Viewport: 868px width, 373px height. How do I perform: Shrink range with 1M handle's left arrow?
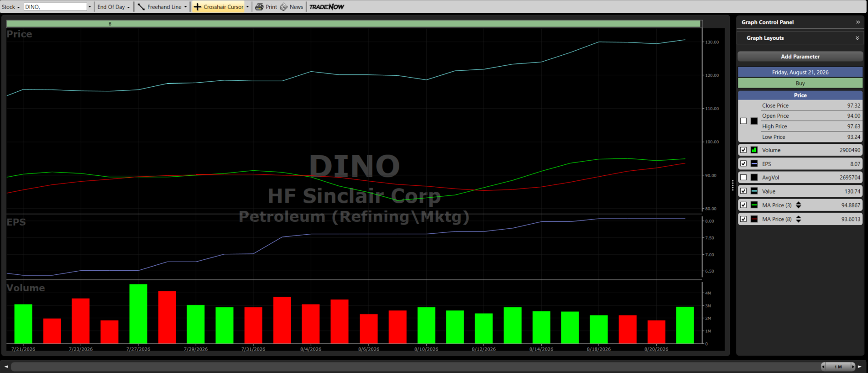pos(823,367)
